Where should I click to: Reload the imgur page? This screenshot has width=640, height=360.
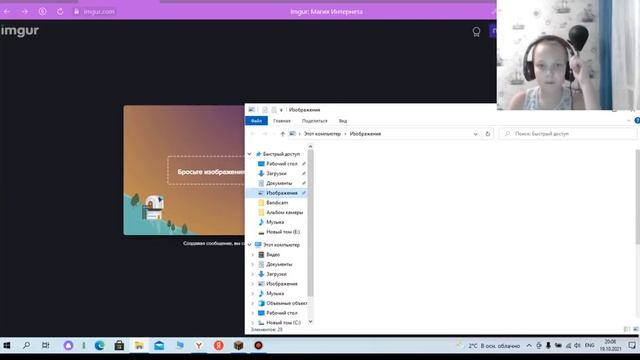(60, 11)
